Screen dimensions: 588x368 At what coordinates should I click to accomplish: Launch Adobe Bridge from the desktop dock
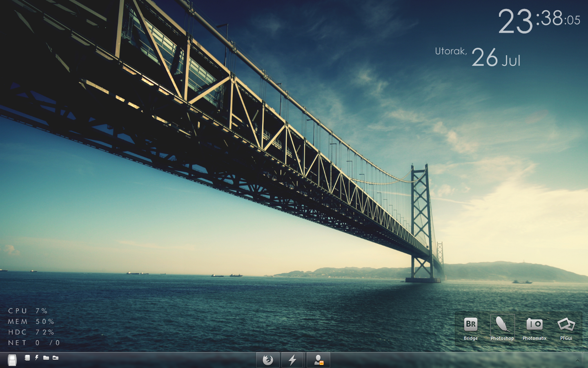coord(471,328)
